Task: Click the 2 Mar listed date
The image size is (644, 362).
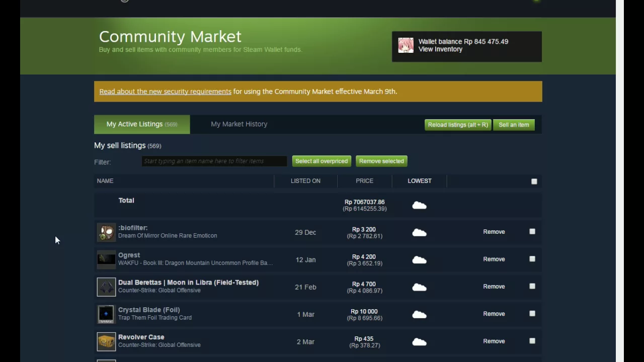Action: coord(305,342)
